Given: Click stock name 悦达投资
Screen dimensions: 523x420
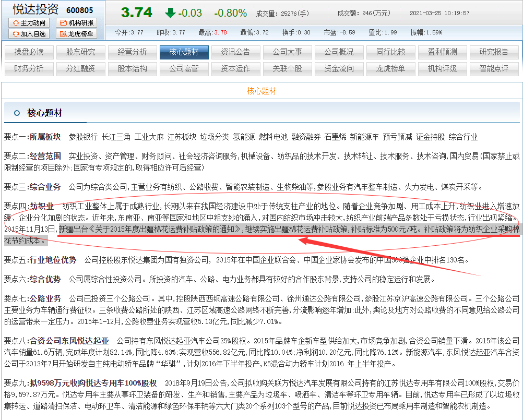Looking at the screenshot, I should pos(35,9).
